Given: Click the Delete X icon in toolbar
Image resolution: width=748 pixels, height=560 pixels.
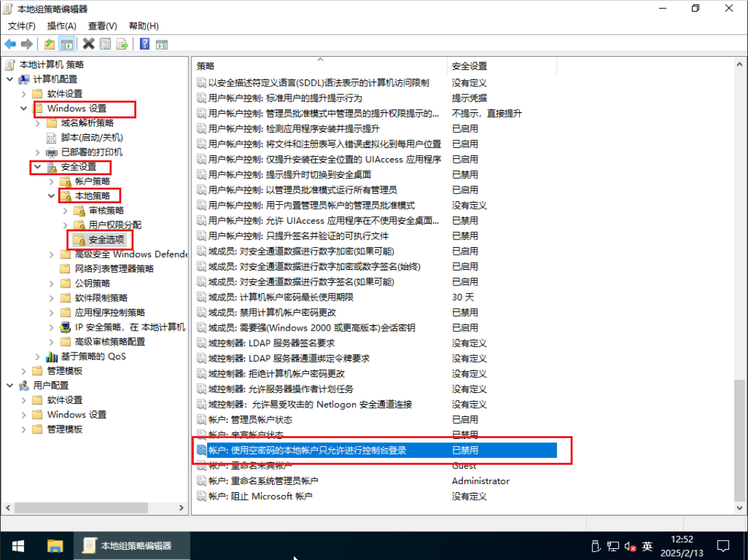Looking at the screenshot, I should pyautogui.click(x=88, y=44).
